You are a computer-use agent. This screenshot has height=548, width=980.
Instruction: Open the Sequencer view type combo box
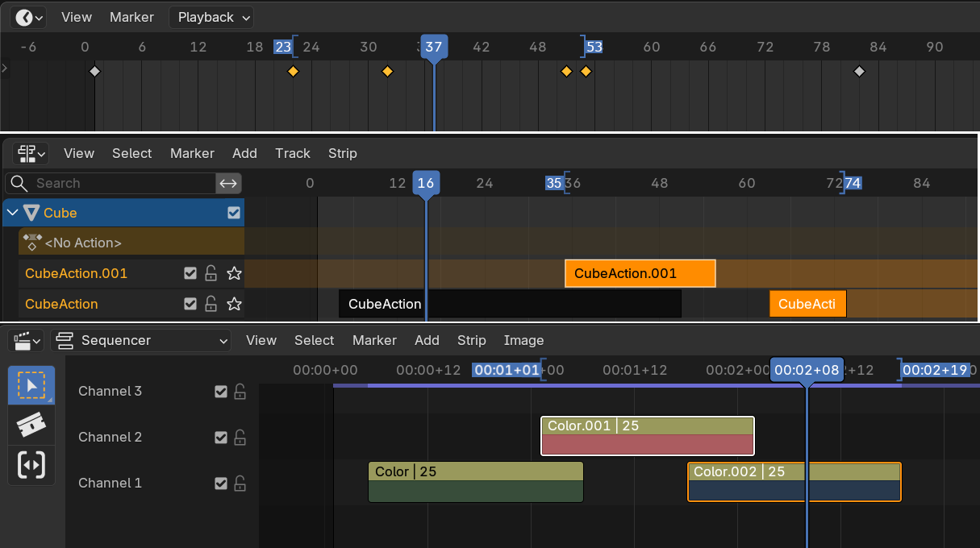pyautogui.click(x=140, y=340)
